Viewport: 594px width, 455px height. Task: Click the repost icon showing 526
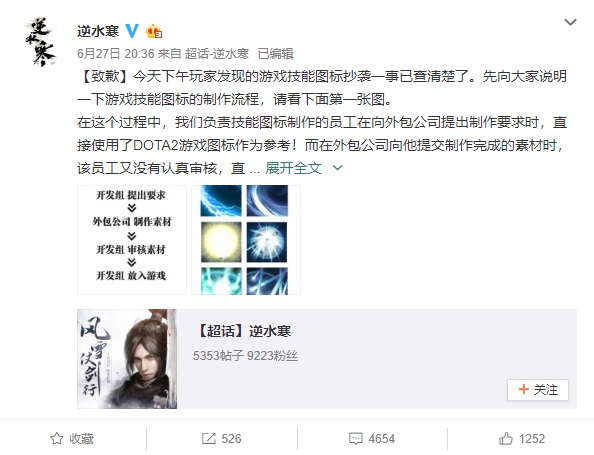[208, 438]
